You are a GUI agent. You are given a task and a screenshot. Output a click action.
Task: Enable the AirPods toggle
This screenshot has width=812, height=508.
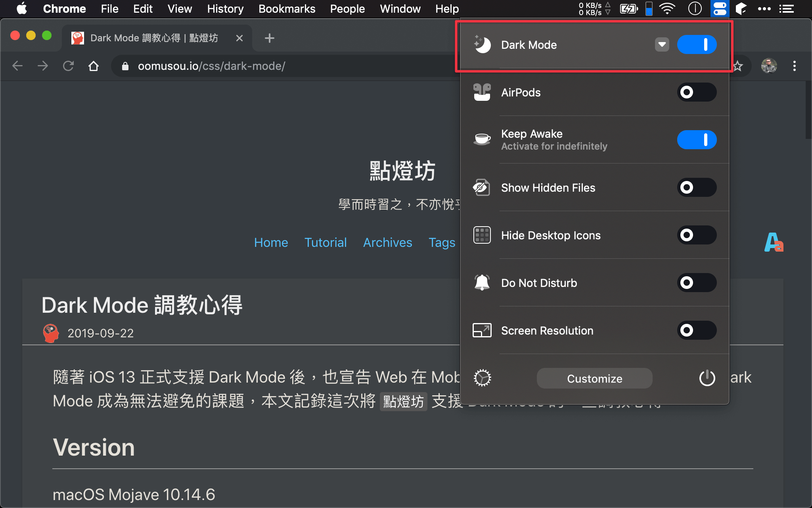coord(697,92)
